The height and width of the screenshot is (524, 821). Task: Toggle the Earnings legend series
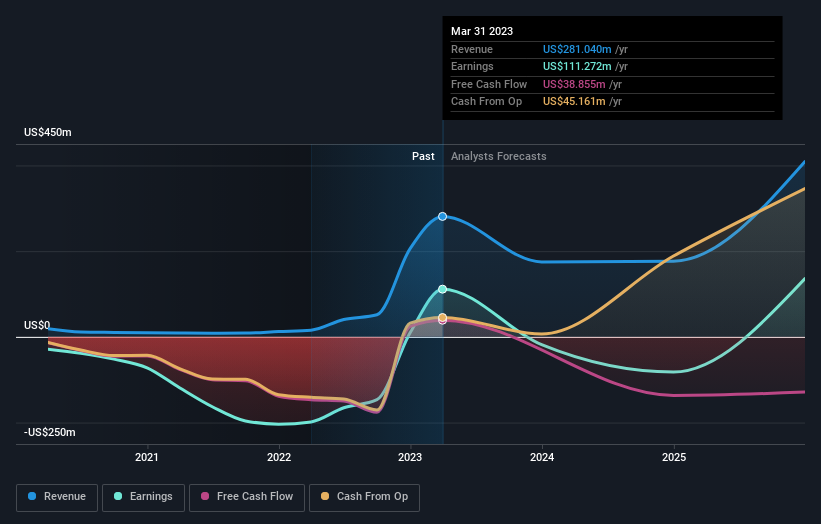point(143,497)
